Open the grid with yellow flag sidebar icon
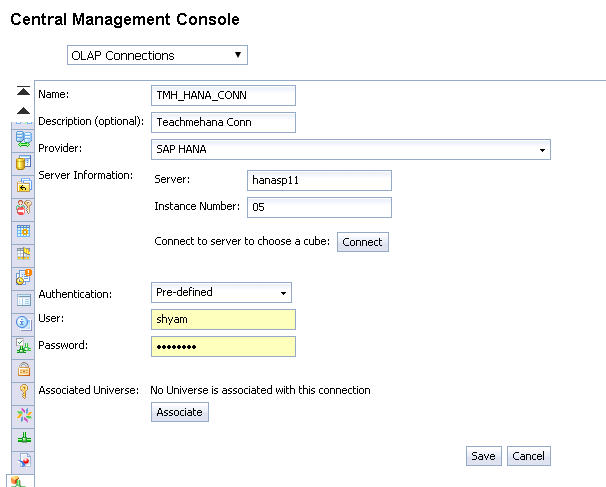The height and width of the screenshot is (487, 606). coord(24,254)
